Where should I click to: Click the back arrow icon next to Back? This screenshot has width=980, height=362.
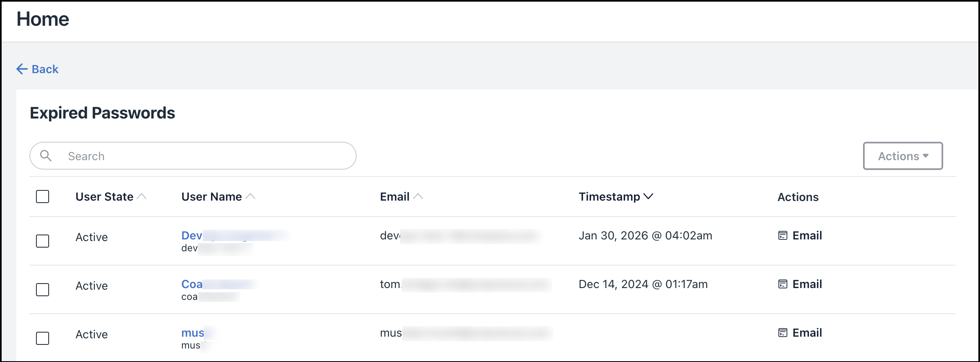pos(21,69)
